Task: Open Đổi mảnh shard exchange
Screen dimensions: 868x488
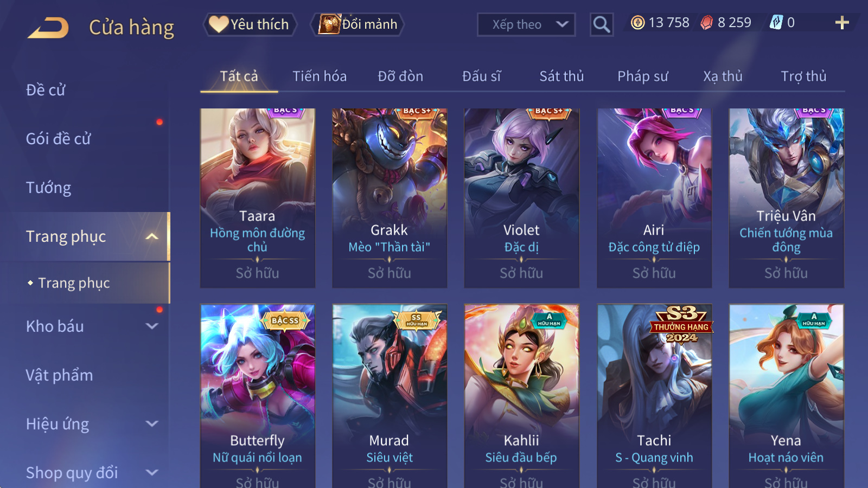Action: coord(358,24)
